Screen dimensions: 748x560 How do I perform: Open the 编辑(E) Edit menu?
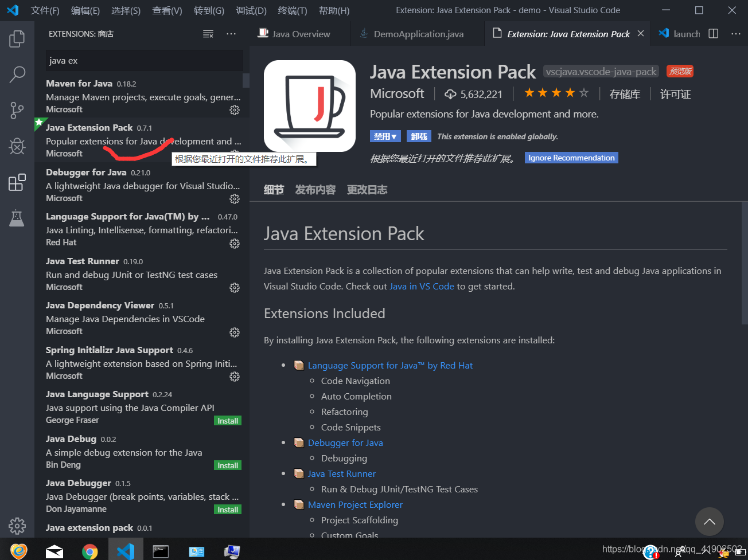85,10
